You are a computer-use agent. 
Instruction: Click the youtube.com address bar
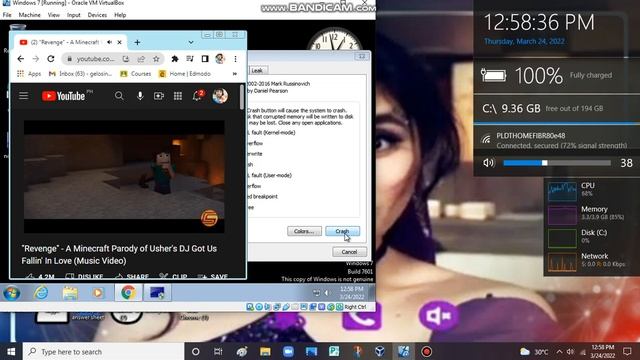96,59
